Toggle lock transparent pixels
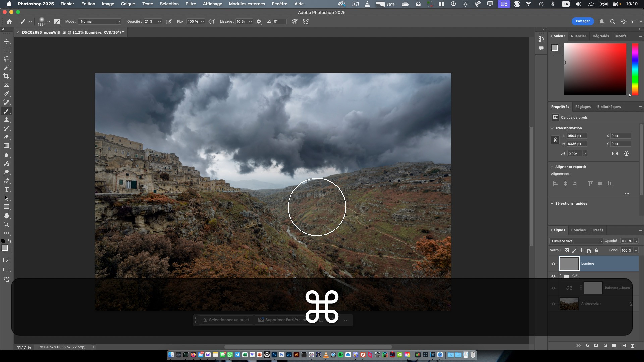The width and height of the screenshot is (644, 362). tap(567, 250)
